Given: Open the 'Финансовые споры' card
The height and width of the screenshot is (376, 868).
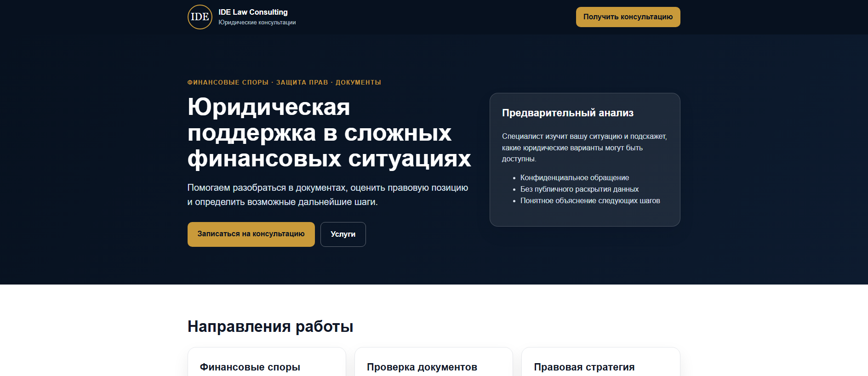Looking at the screenshot, I should coord(267,362).
